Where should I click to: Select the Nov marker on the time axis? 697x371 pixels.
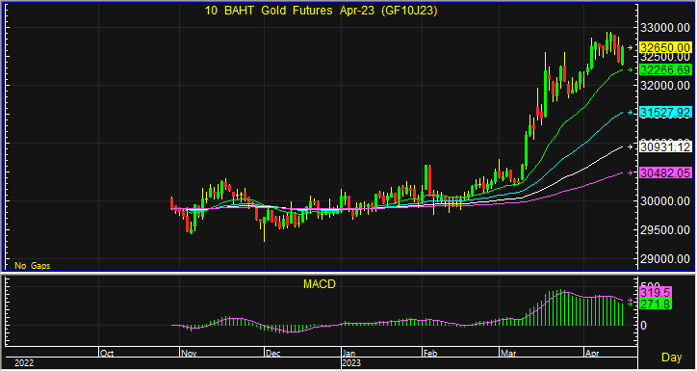pos(188,354)
